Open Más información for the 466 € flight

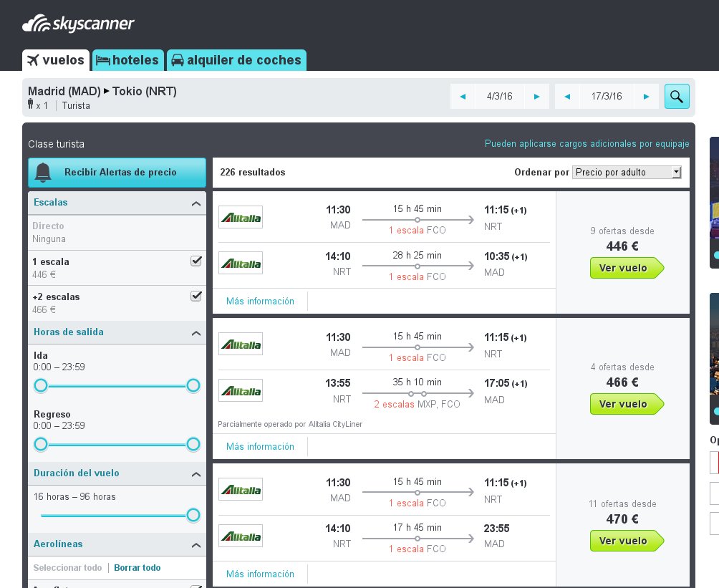coord(260,447)
